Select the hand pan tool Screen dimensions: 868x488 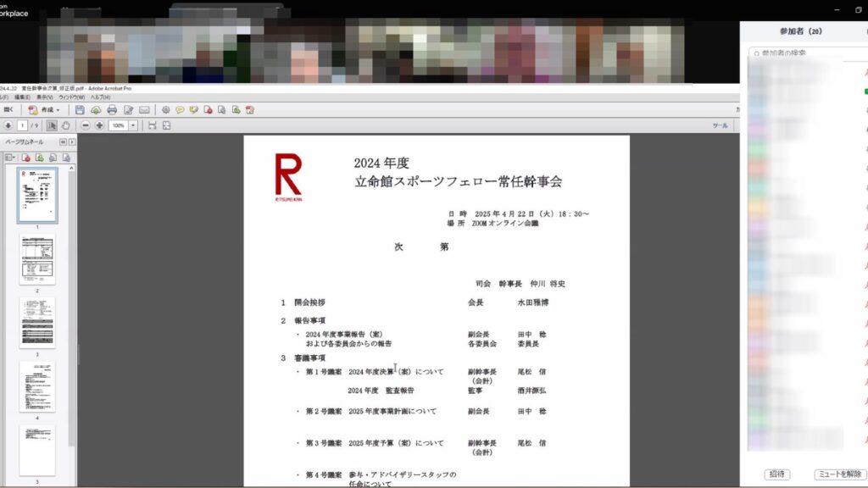tap(65, 125)
